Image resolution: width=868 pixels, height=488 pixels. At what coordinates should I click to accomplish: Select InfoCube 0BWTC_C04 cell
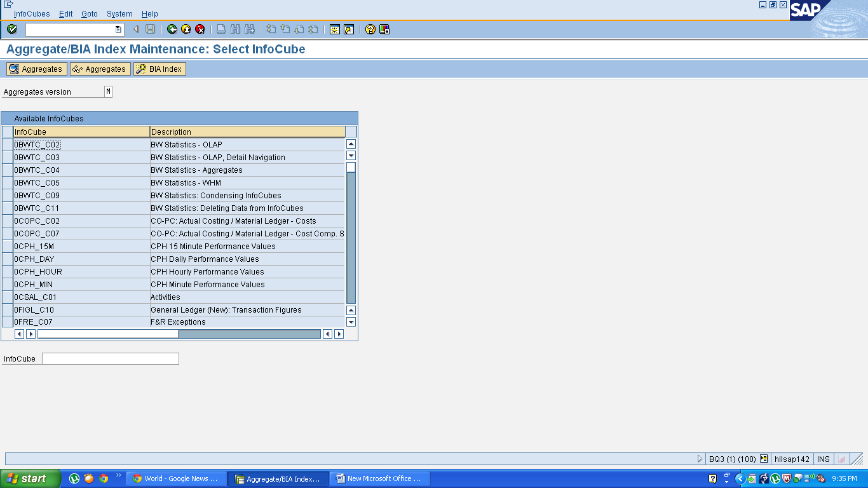(x=81, y=170)
